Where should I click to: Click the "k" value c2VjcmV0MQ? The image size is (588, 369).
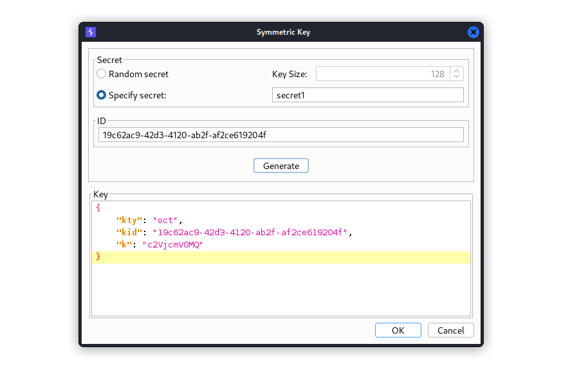(172, 245)
